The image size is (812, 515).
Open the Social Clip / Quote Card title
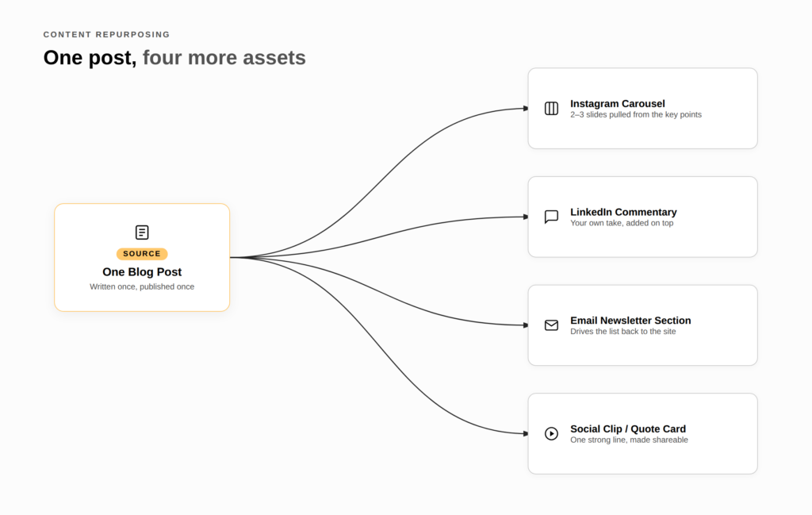(x=628, y=429)
